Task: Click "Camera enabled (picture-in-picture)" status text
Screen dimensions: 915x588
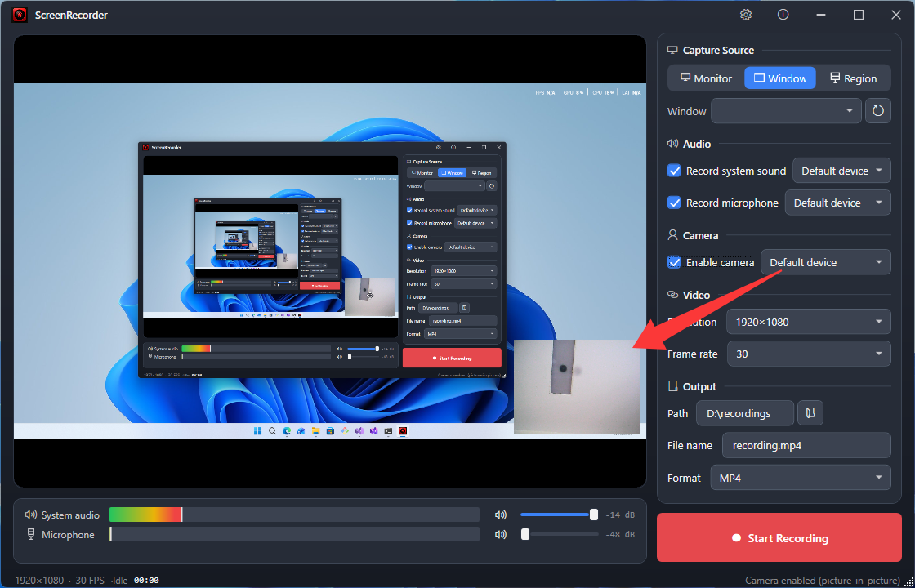Action: (822, 581)
